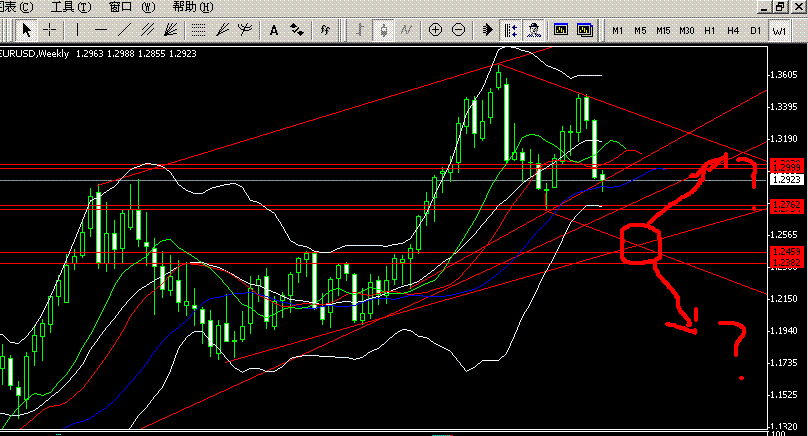The image size is (808, 436).
Task: Choose the Fibonacci retracement tool
Action: [x=198, y=30]
